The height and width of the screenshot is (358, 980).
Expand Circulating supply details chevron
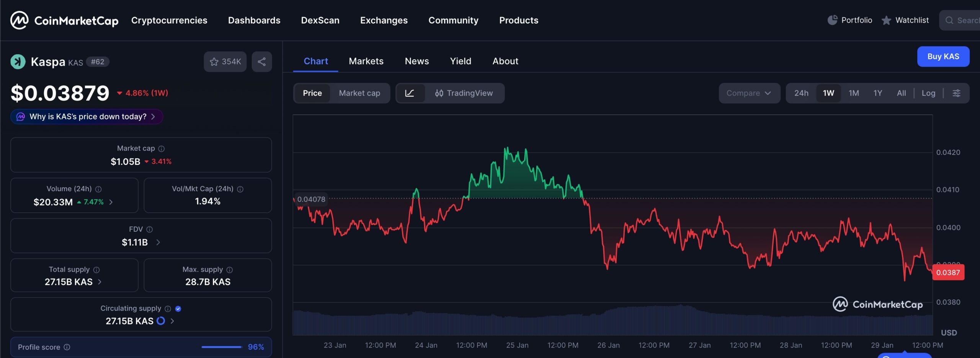pyautogui.click(x=172, y=321)
